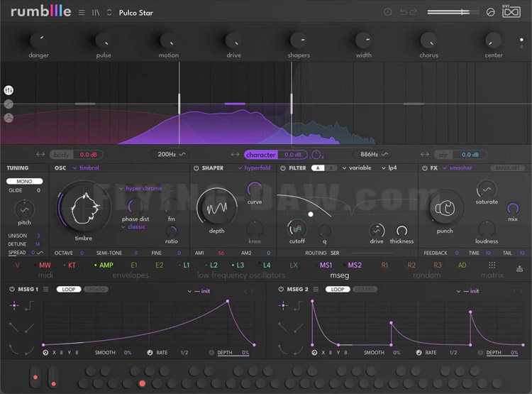Open the MSEG 1 hamburger menu
This screenshot has width=532, height=394.
[46, 290]
